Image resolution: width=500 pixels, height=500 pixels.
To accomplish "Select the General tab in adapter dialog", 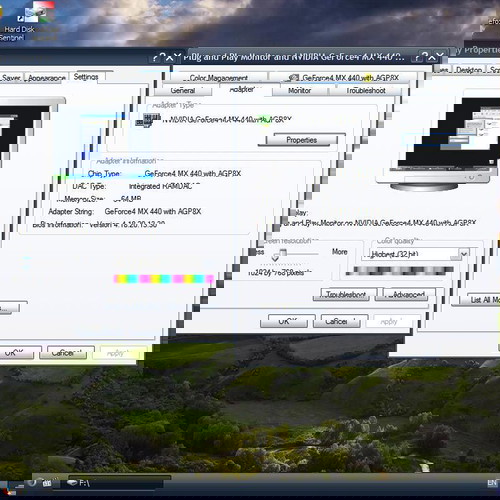I will (183, 90).
